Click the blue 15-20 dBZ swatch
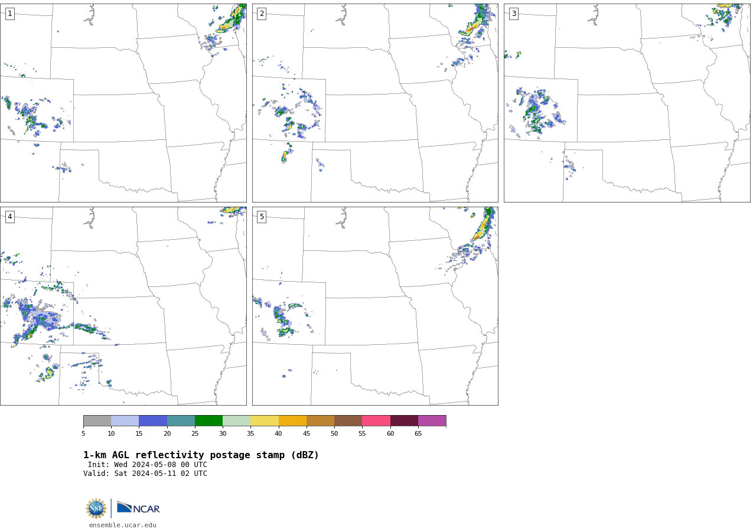The width and height of the screenshot is (756, 532). (153, 421)
